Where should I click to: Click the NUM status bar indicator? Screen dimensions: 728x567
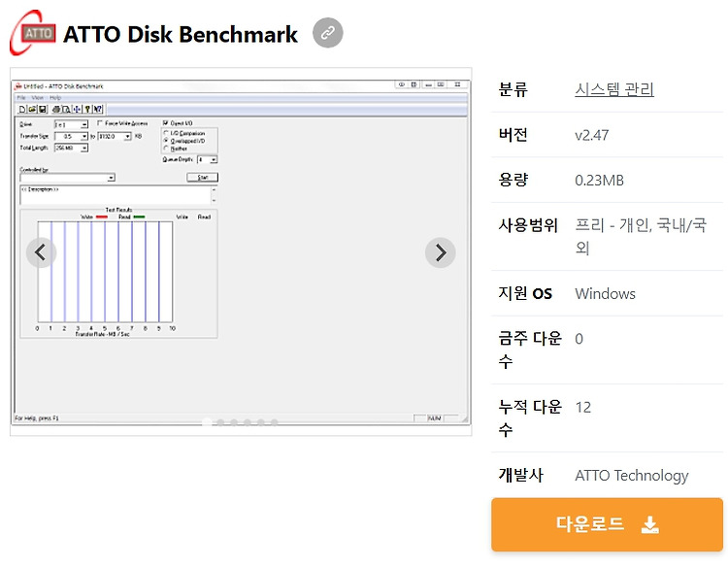[434, 417]
